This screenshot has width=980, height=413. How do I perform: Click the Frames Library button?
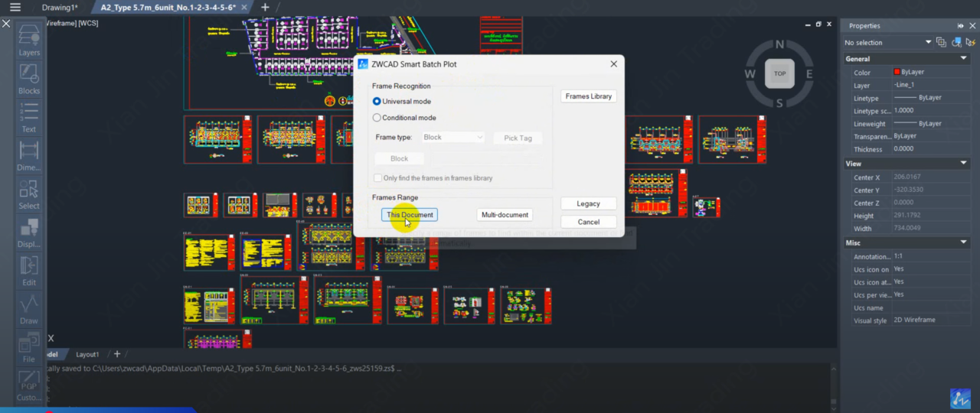point(589,96)
